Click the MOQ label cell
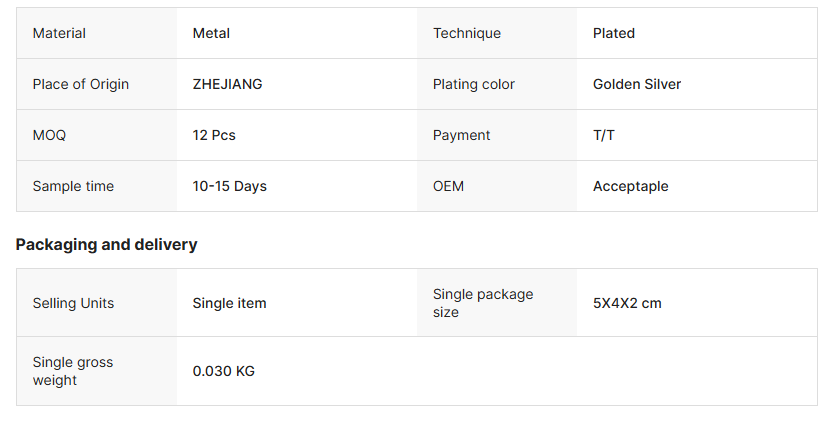This screenshot has width=840, height=427. (49, 135)
